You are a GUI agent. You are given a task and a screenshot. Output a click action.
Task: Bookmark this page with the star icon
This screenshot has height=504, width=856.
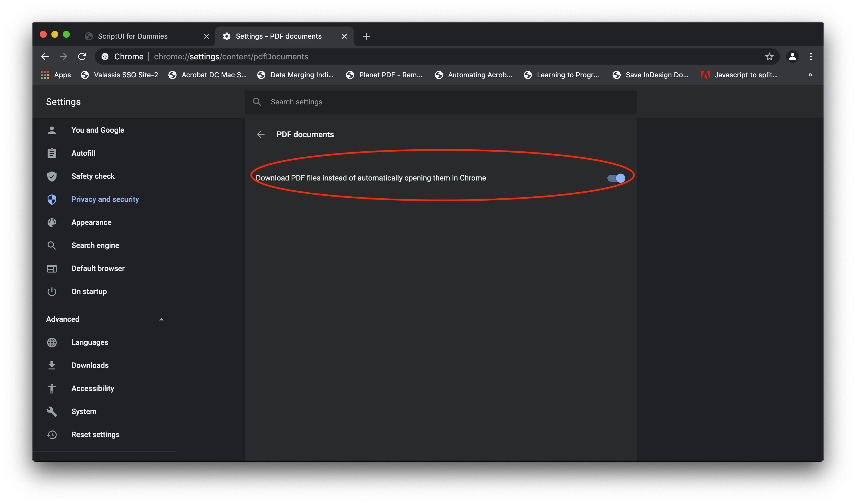click(x=769, y=57)
